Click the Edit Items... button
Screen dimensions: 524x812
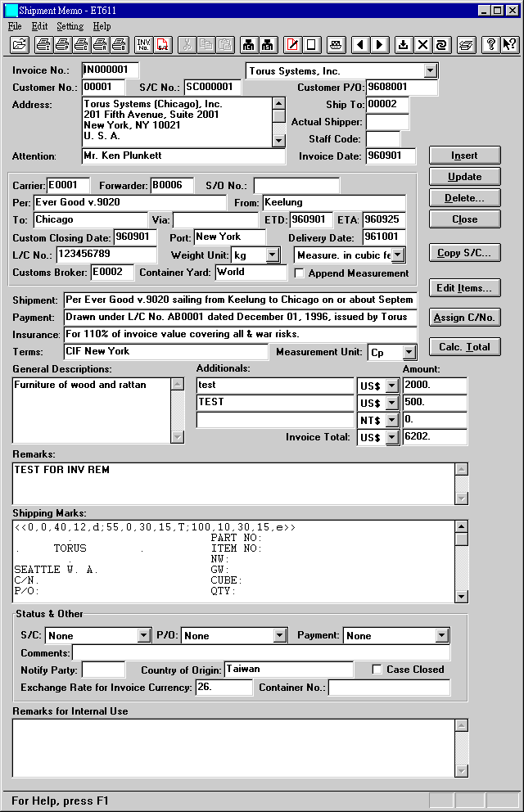pyautogui.click(x=464, y=288)
